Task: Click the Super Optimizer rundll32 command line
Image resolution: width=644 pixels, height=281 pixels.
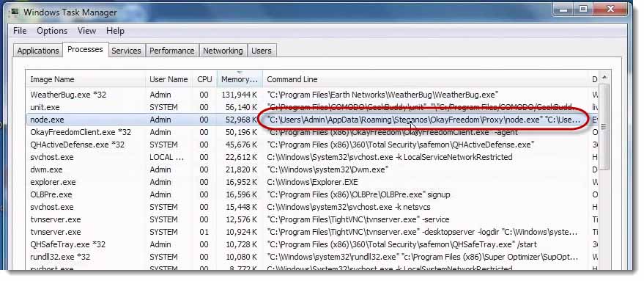Action: [422, 257]
